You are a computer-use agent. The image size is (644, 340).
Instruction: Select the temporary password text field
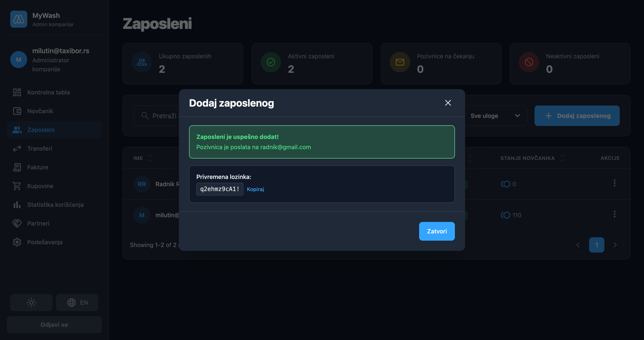click(220, 189)
